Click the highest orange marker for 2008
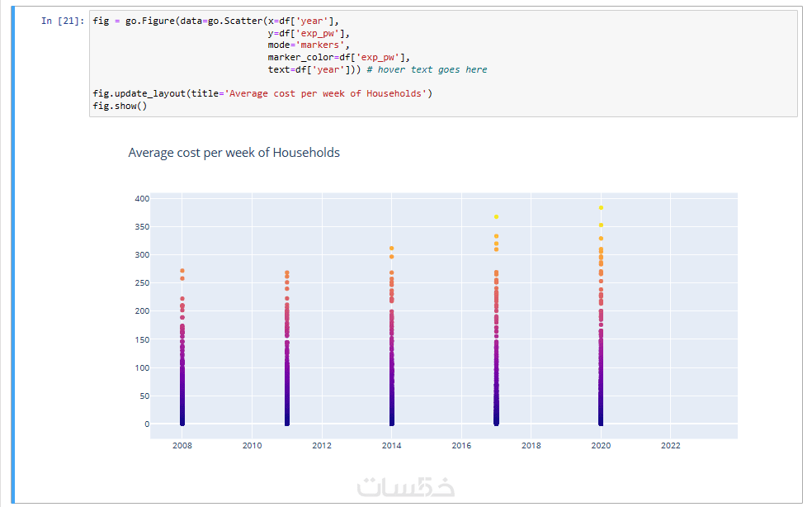This screenshot has width=812, height=507. 182,271
